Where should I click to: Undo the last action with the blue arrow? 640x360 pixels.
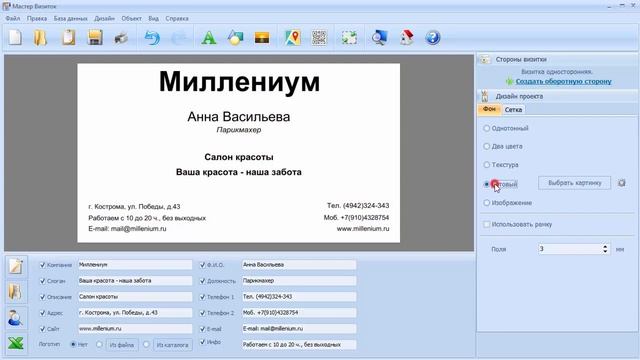tap(152, 38)
